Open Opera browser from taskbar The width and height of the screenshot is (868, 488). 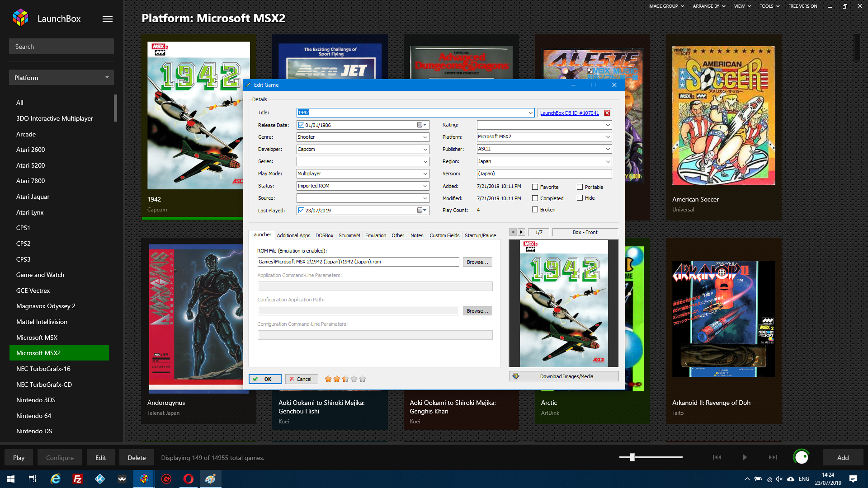188,479
